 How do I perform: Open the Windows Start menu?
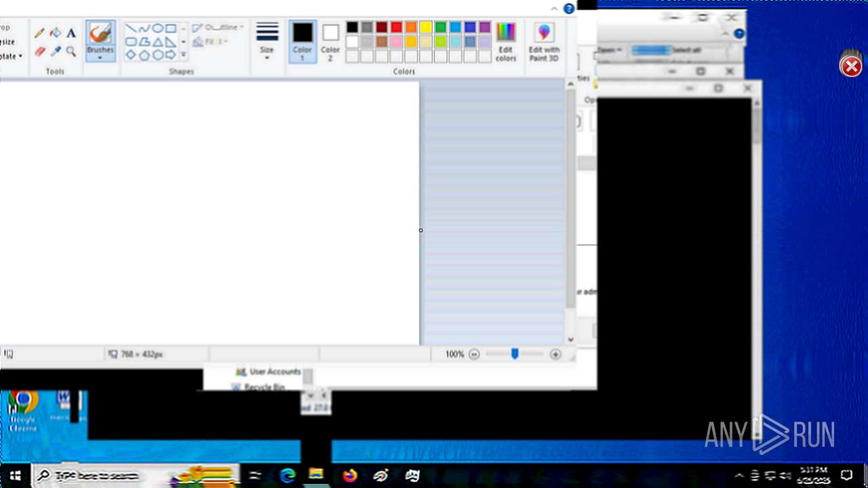tap(15, 475)
